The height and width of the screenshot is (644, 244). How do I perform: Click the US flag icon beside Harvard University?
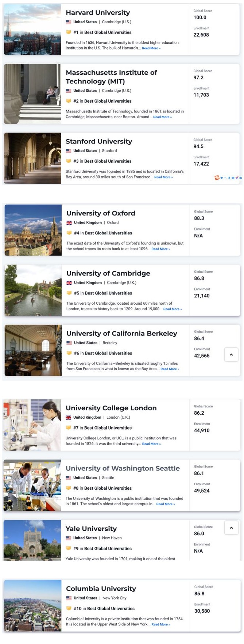pos(68,21)
